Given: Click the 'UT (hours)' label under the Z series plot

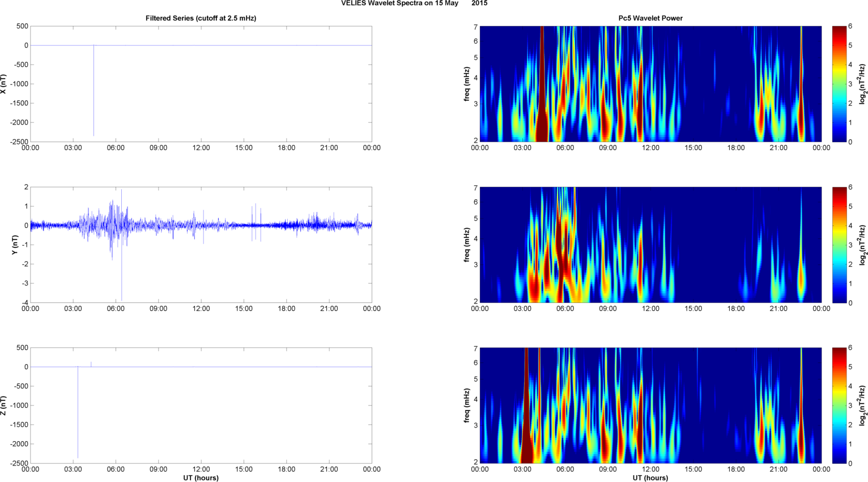Looking at the screenshot, I should click(201, 478).
